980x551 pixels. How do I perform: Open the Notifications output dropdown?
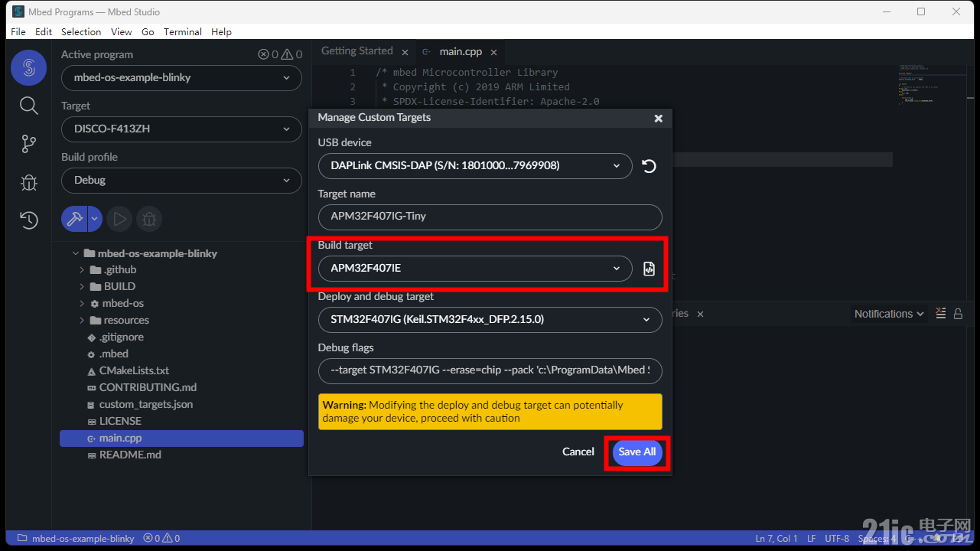pos(889,314)
